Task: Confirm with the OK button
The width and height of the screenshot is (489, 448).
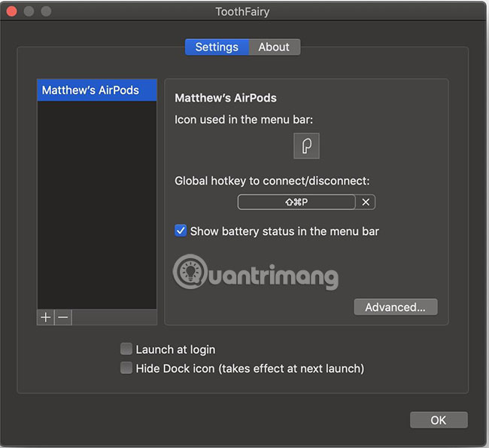Action: pos(439,420)
